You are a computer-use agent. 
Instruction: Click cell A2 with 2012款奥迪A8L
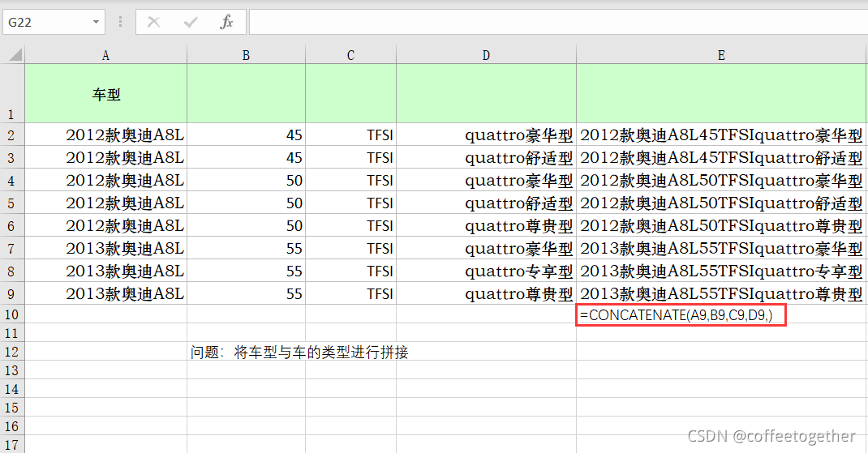pos(105,135)
